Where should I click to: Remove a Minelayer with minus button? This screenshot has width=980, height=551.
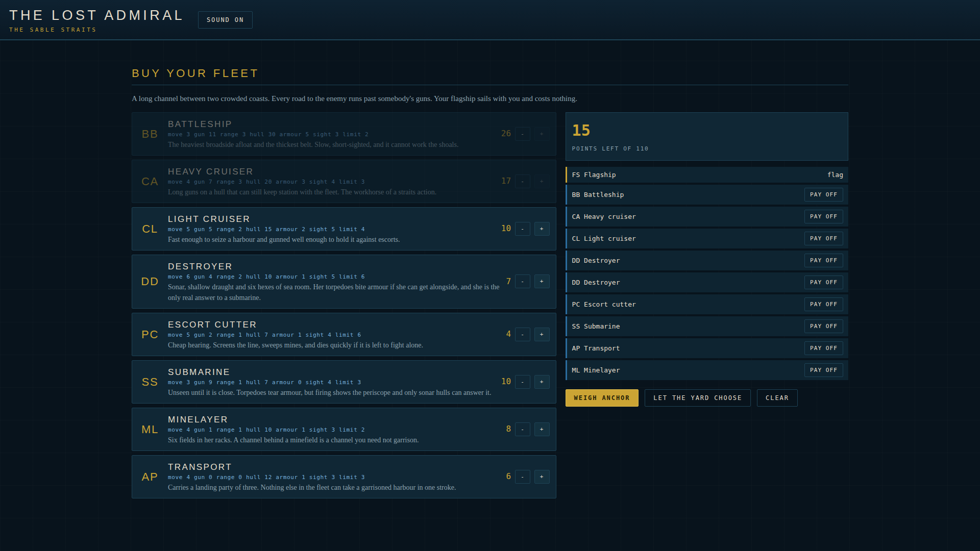click(x=522, y=429)
